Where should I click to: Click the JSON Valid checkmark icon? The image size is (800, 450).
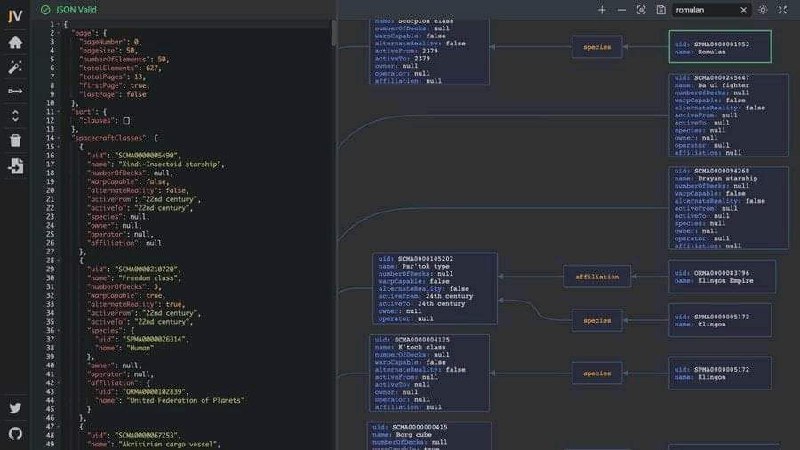tap(45, 9)
